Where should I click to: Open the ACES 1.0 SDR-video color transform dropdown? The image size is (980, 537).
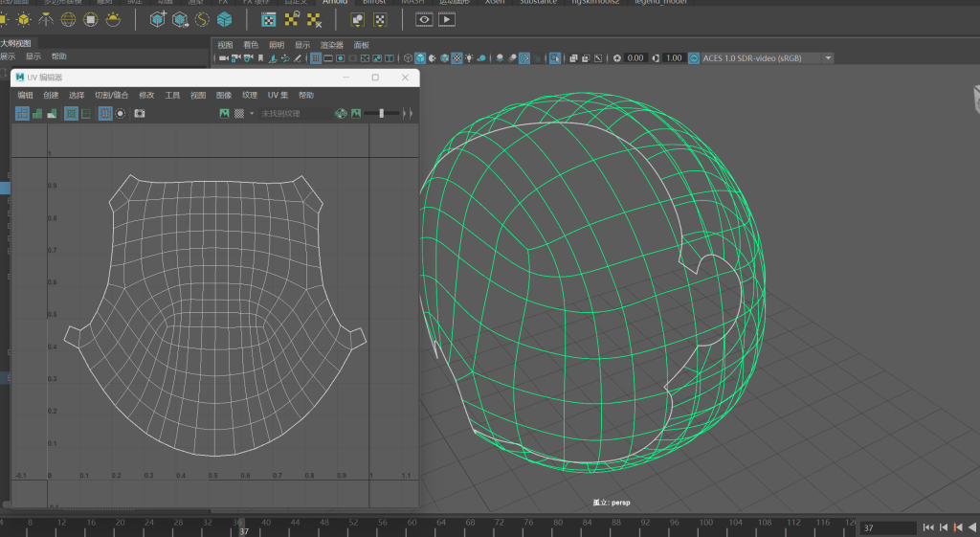tap(768, 58)
